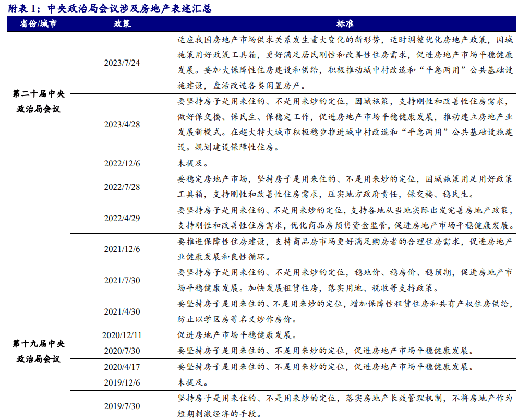530x420 pixels.
Task: Click the 2021/4/30 date cell
Action: [x=122, y=311]
